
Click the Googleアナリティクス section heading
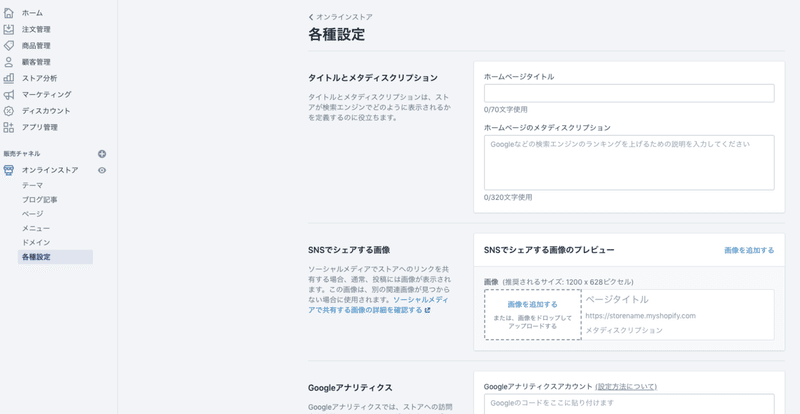(351, 388)
